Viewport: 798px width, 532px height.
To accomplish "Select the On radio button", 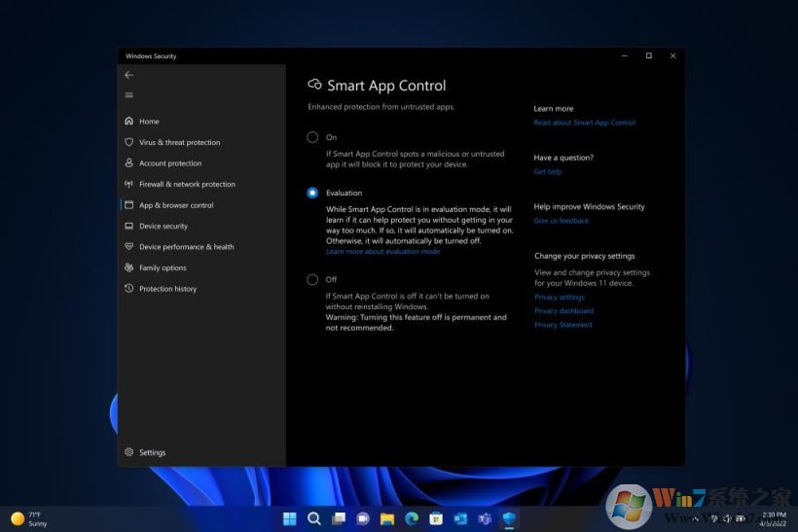I will [312, 137].
